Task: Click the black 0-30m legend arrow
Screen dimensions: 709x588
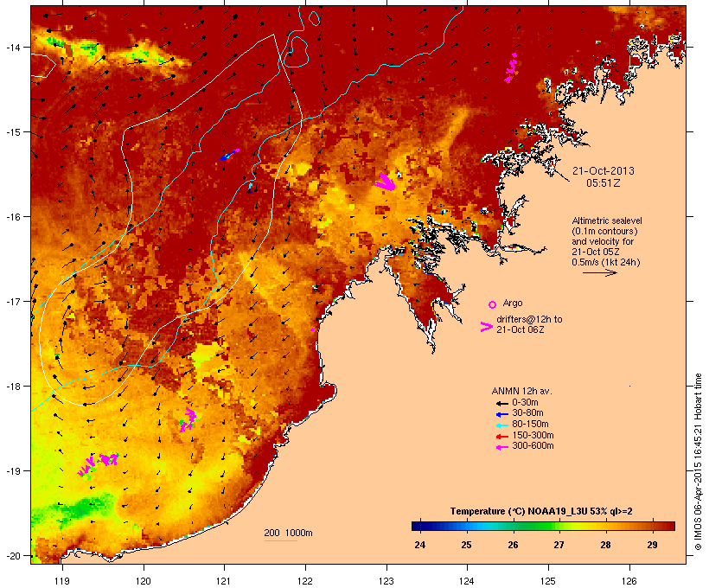Action: click(501, 403)
